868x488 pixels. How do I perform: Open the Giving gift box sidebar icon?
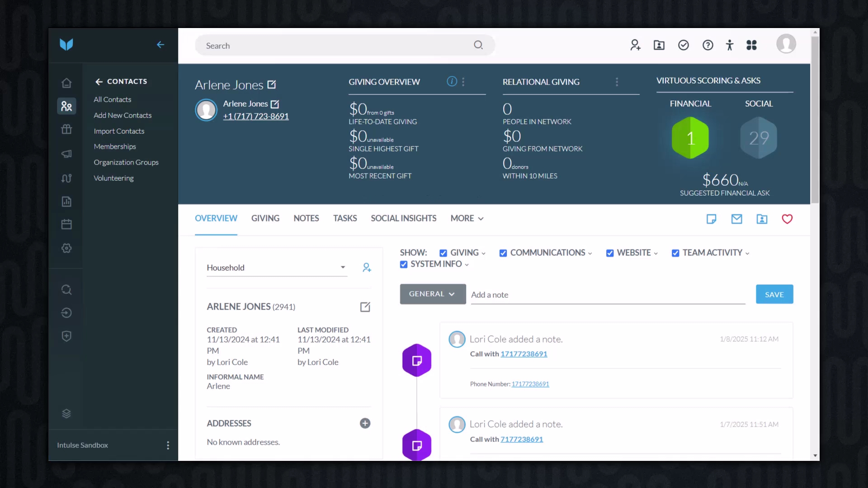point(66,130)
